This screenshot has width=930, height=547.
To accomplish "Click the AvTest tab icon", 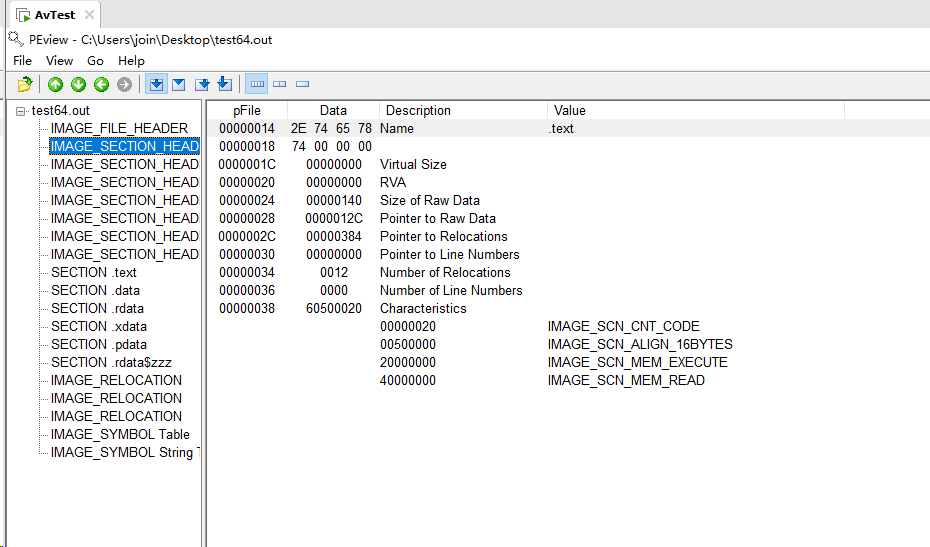I will 23,15.
